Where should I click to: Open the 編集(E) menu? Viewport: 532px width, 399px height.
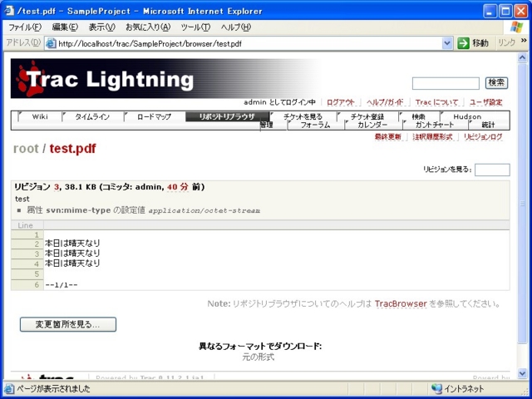[65, 27]
